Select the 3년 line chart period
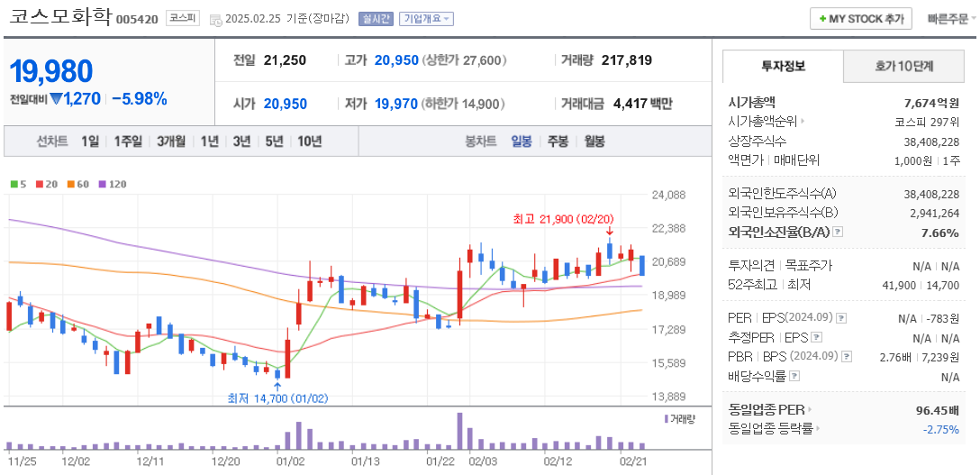Image resolution: width=980 pixels, height=475 pixels. pos(241,142)
